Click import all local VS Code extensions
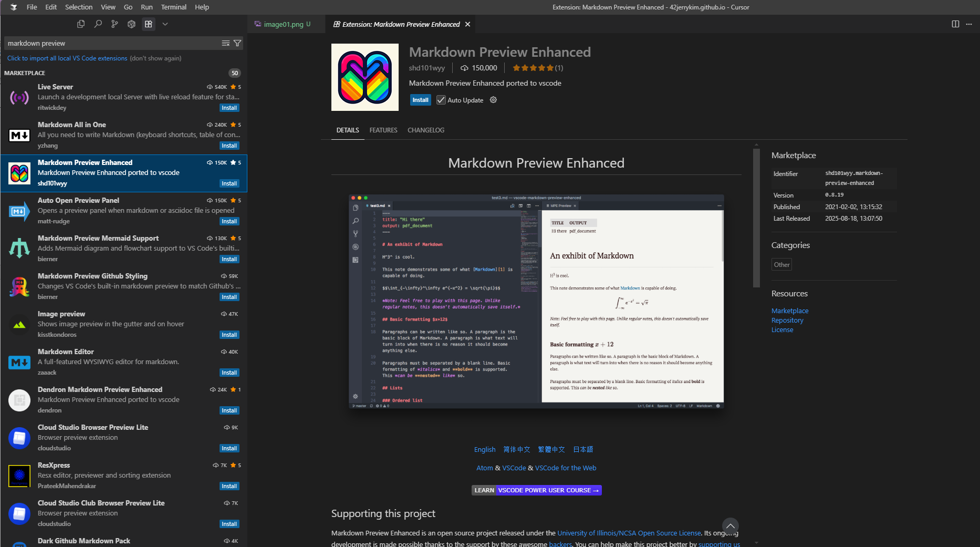980x547 pixels. (x=67, y=58)
